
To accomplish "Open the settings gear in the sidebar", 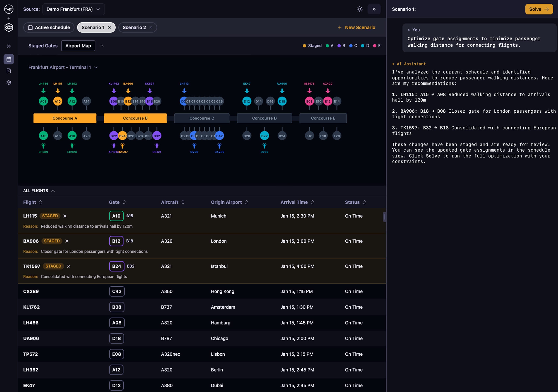I will click(x=9, y=83).
